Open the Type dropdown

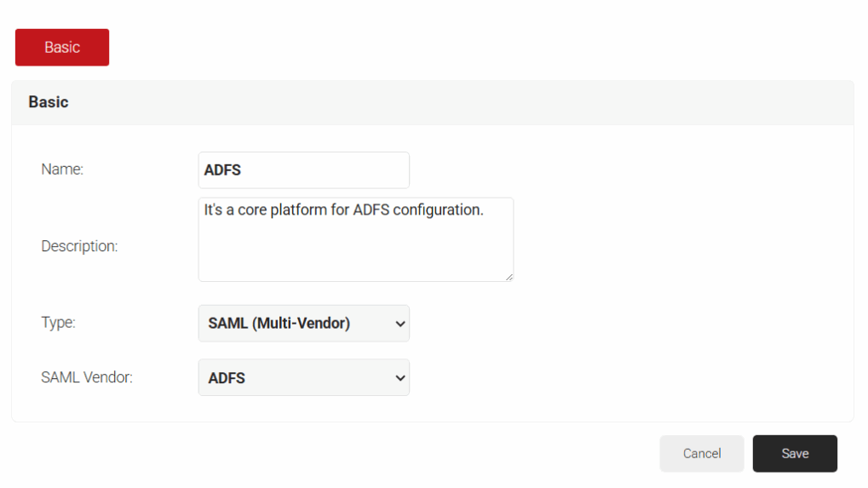coord(303,324)
